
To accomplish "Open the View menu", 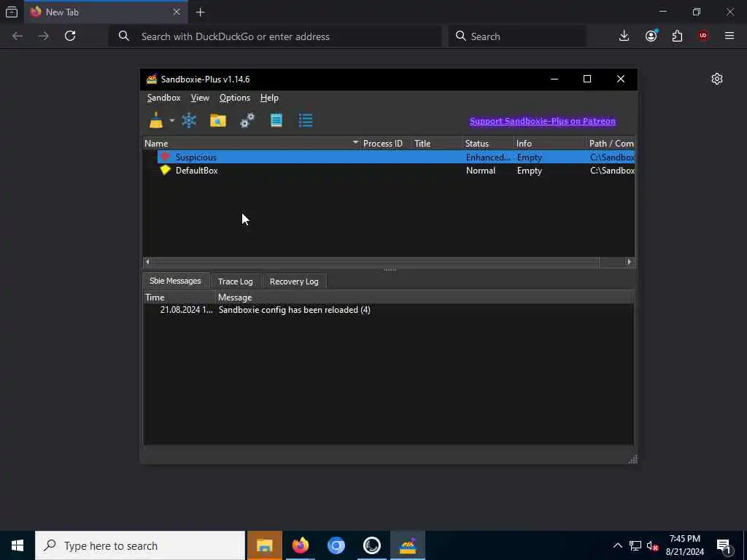I will pos(200,98).
